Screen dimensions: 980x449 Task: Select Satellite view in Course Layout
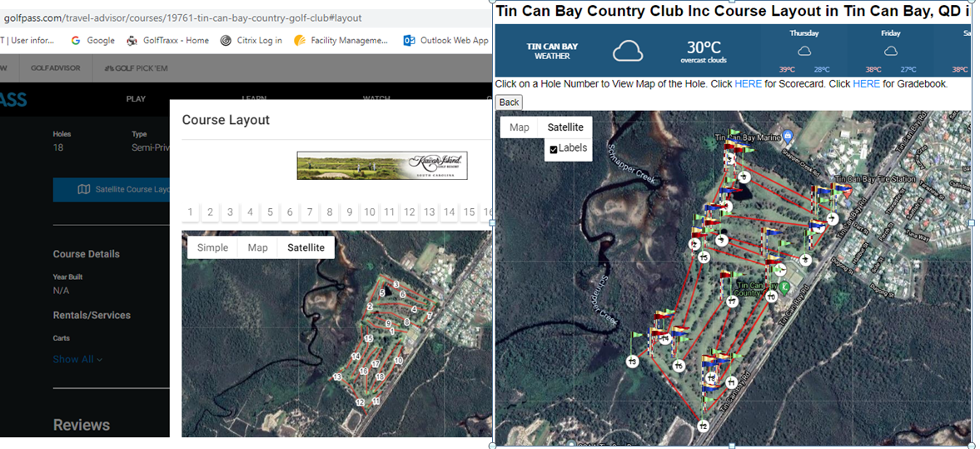point(306,247)
